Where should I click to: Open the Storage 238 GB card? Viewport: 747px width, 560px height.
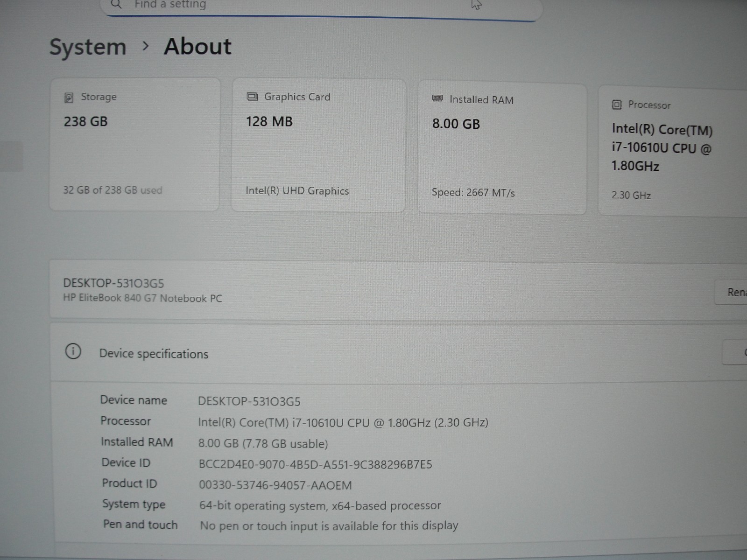[x=134, y=145]
